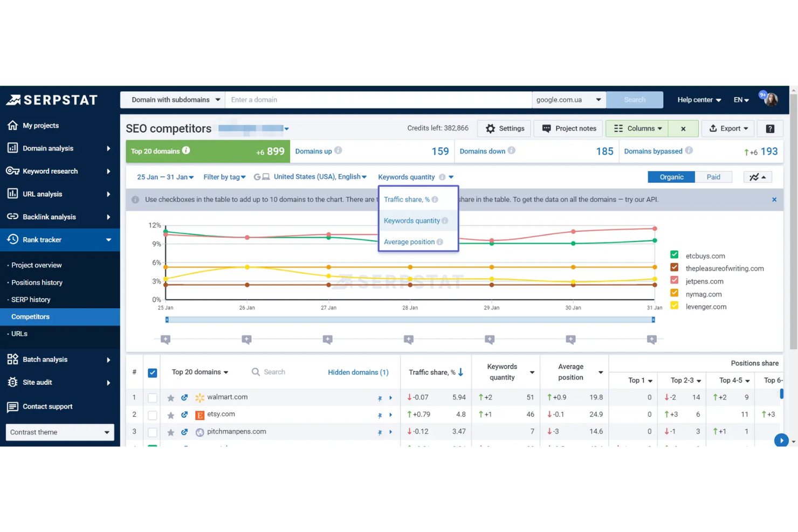Viewport: 798px width, 532px height.
Task: Expand the Top 20 domains column dropdown
Action: click(200, 372)
